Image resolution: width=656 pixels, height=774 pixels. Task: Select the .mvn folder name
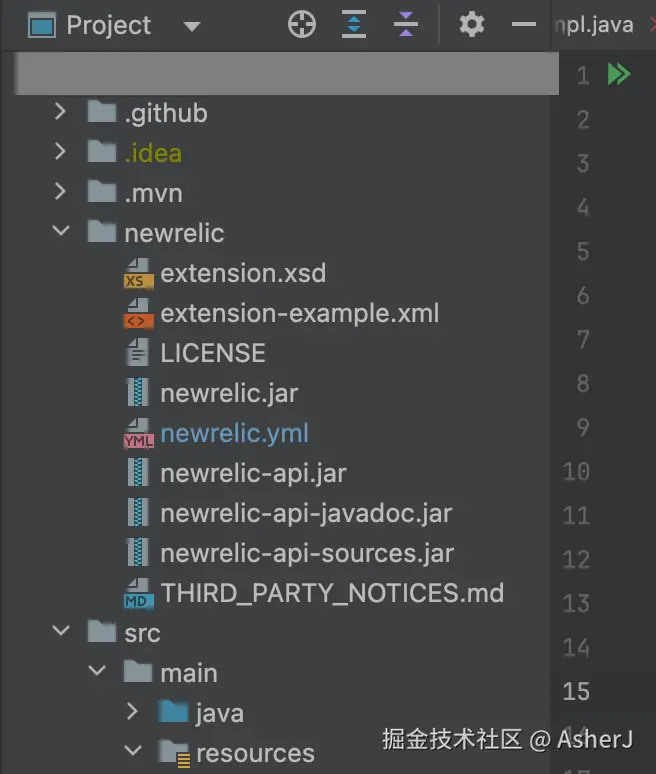point(154,193)
